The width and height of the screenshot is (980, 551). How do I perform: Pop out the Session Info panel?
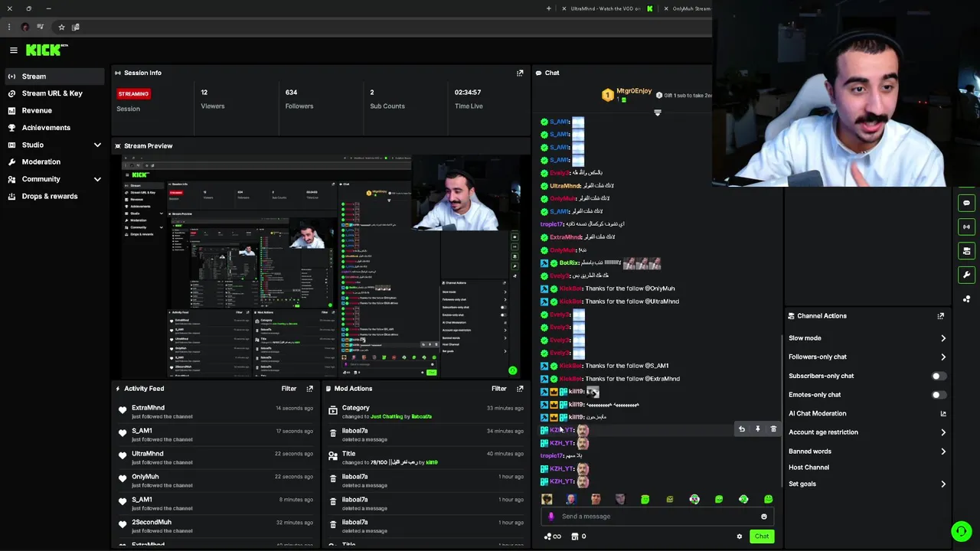point(520,73)
